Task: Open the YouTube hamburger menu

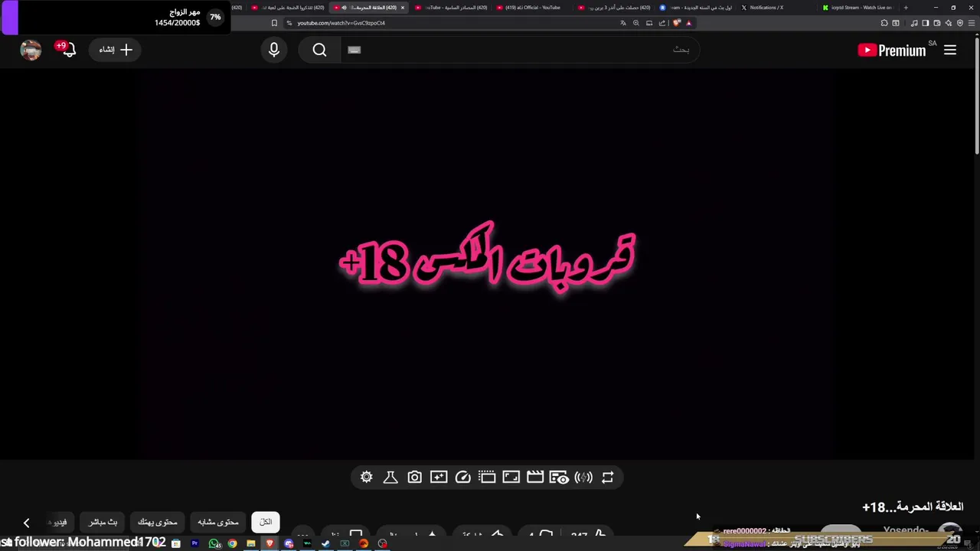Action: pos(950,50)
